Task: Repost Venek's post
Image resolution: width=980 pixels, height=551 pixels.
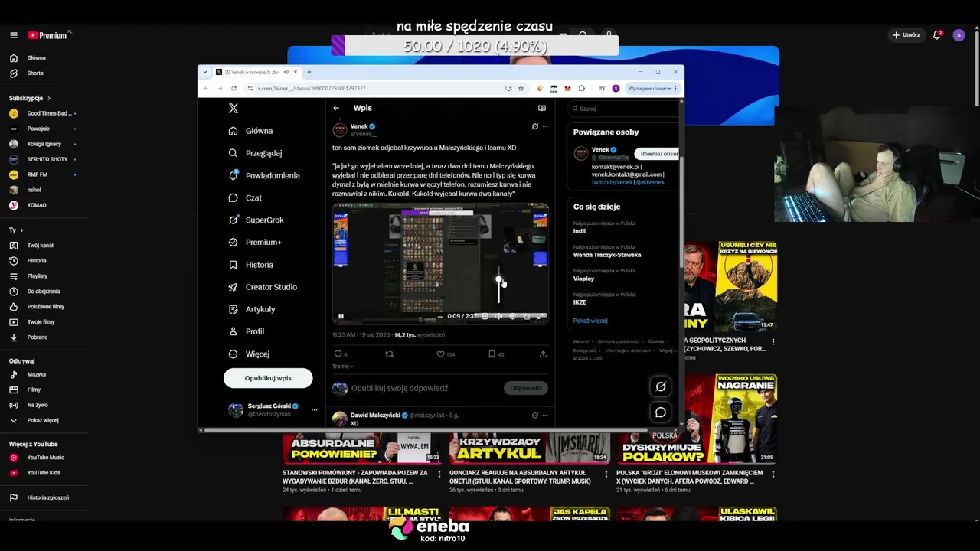Action: click(x=389, y=354)
